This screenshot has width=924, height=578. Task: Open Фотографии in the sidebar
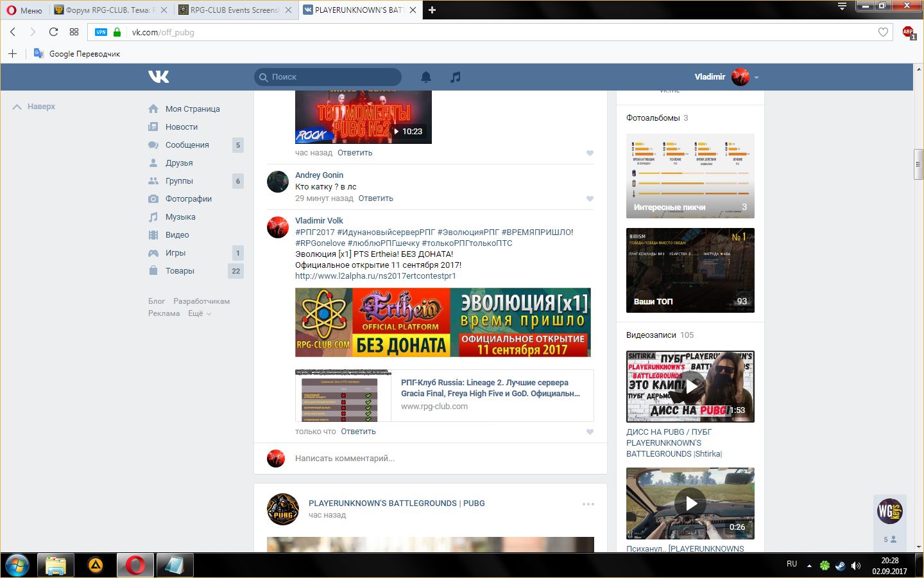point(189,198)
